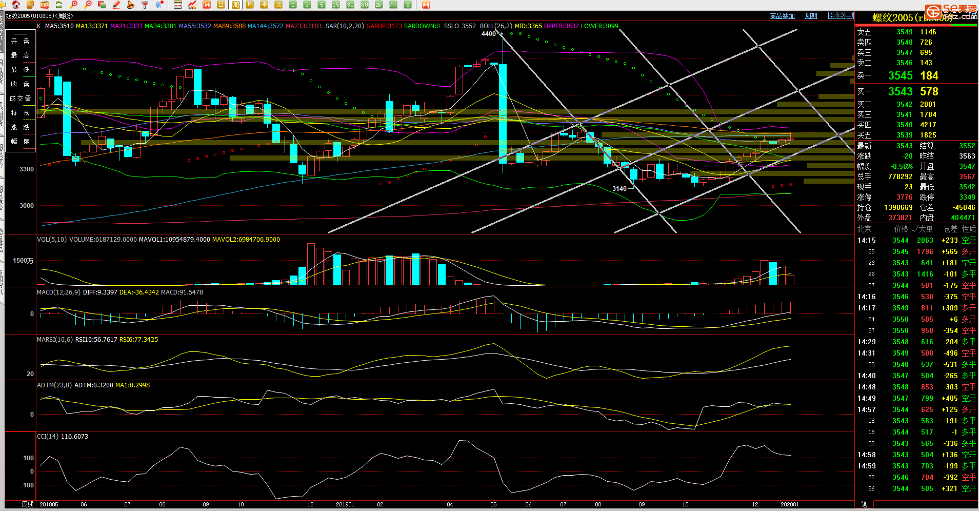This screenshot has width=980, height=511.
Task: Click the 卖五 row price 3549
Action: pyautogui.click(x=905, y=32)
